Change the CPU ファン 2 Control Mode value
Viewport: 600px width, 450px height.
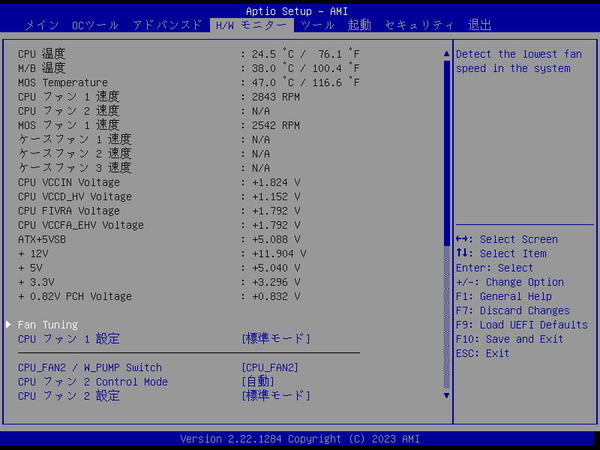(x=258, y=382)
